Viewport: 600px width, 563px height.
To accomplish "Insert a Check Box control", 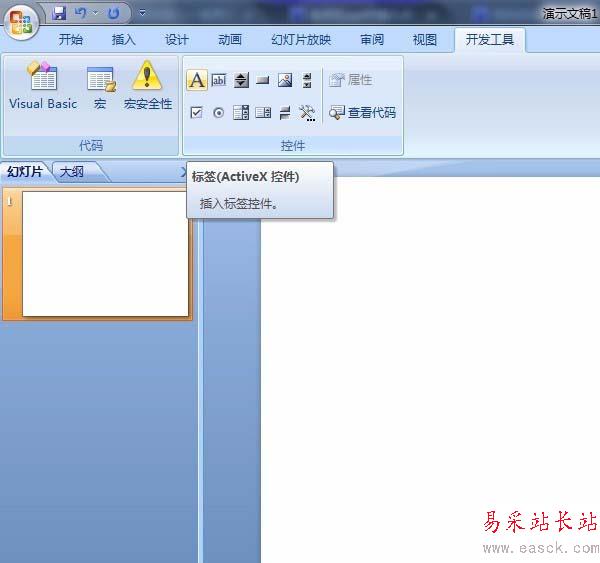I will pyautogui.click(x=197, y=113).
